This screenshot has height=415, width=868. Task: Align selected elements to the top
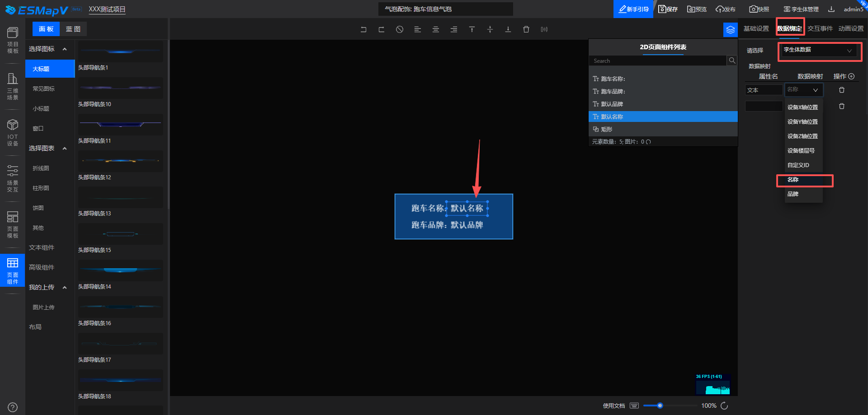pyautogui.click(x=472, y=29)
